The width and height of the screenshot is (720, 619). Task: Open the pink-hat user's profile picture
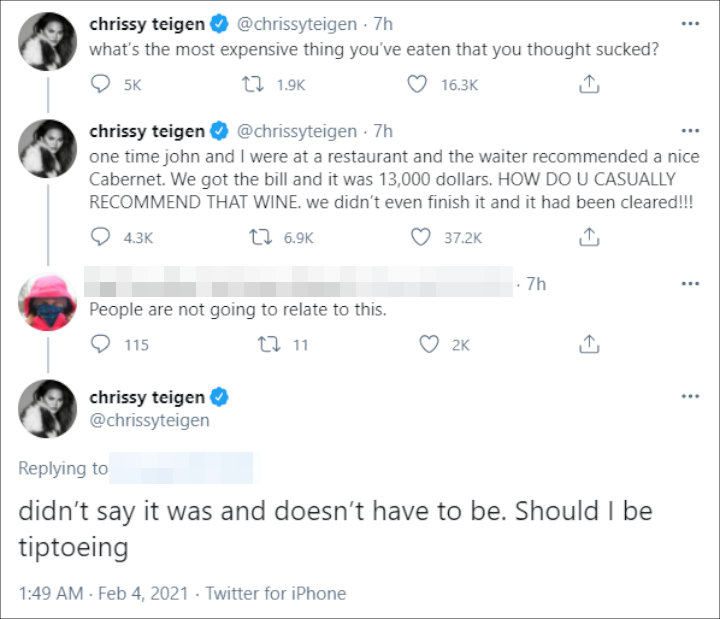[x=47, y=302]
